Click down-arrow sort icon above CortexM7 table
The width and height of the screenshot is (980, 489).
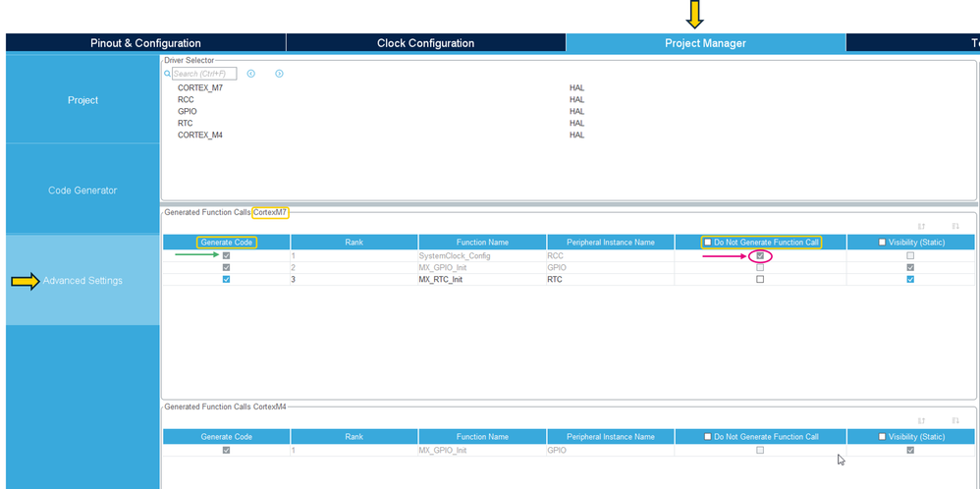[955, 227]
